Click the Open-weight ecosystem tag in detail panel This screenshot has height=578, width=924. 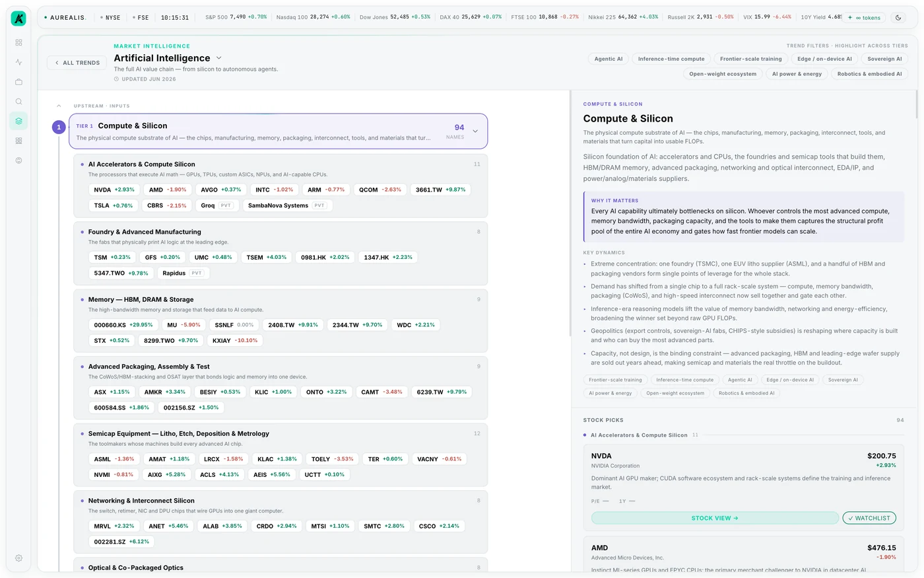point(675,393)
